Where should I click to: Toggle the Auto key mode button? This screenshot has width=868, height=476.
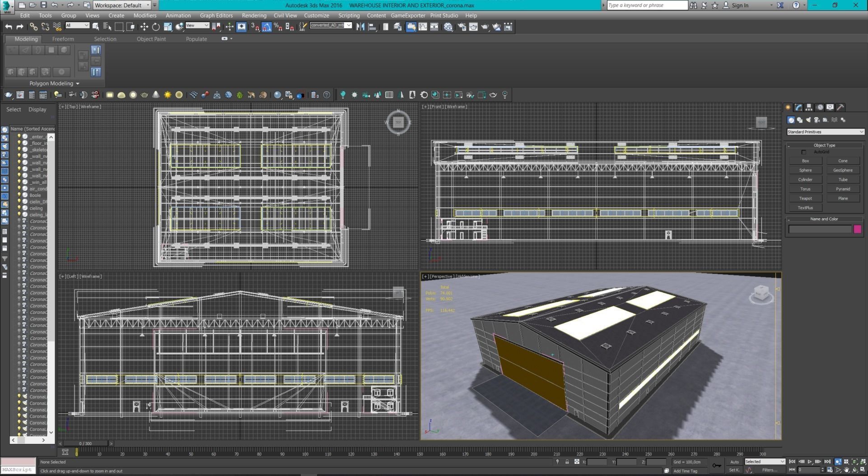734,462
